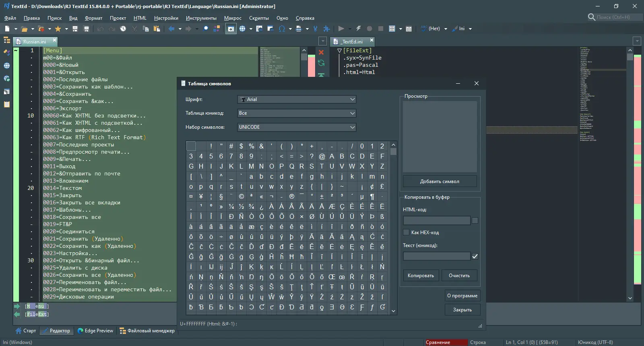Open the Шрифт Arial font dropdown
The image size is (644, 346).
297,99
